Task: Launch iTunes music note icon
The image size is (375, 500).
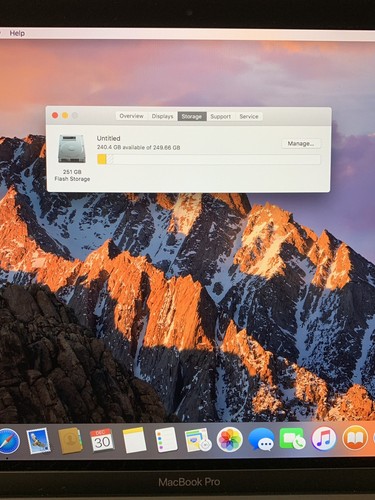Action: coord(324,438)
